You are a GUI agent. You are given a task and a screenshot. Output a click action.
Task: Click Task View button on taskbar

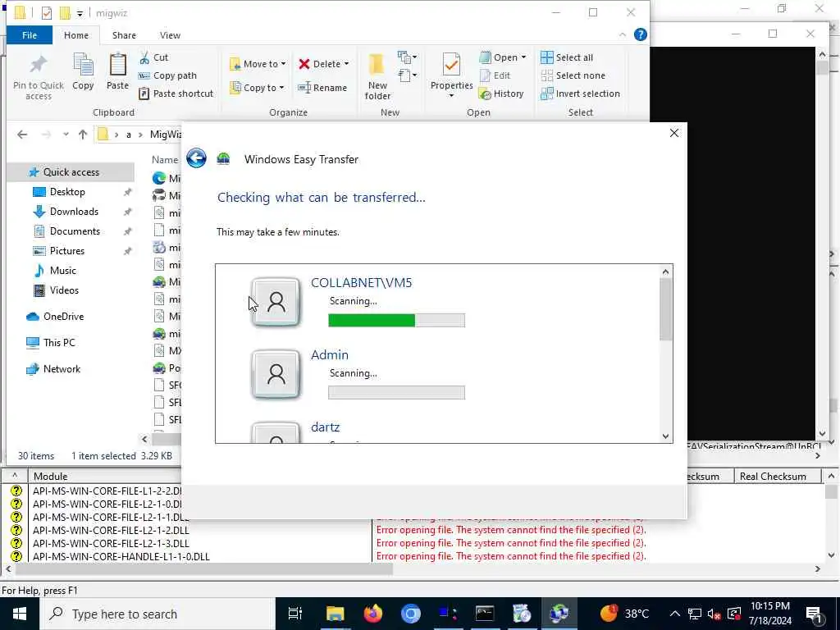pyautogui.click(x=295, y=614)
